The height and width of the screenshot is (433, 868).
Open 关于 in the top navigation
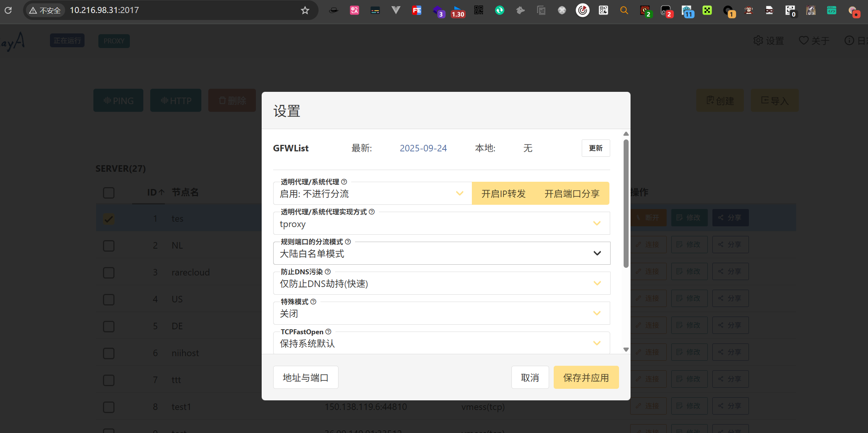tap(814, 41)
